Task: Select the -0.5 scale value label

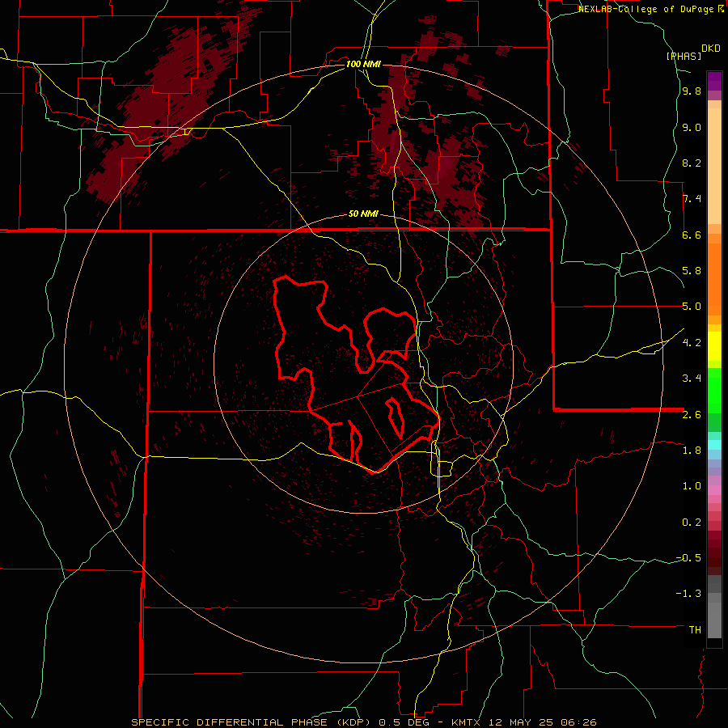Action: (x=688, y=558)
